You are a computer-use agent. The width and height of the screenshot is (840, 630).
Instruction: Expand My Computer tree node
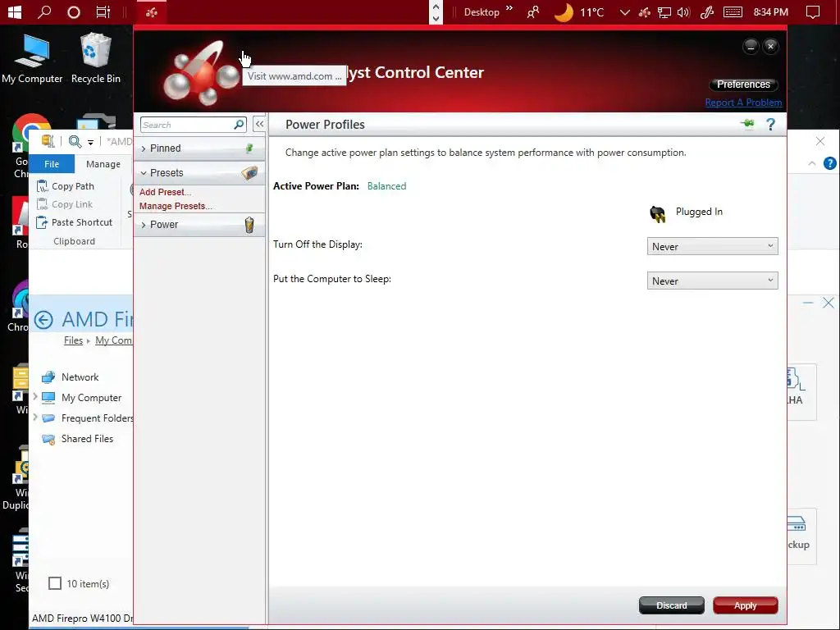34,397
